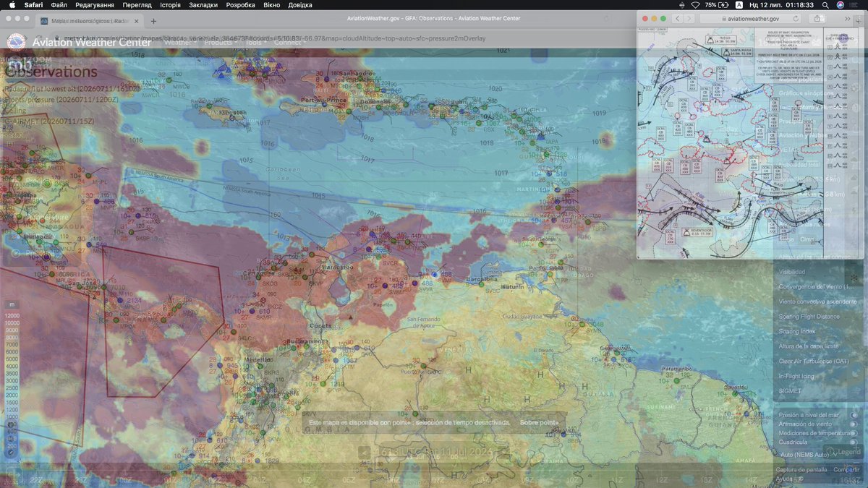Select In-Flight Icing layer
868x488 pixels.
[796, 376]
